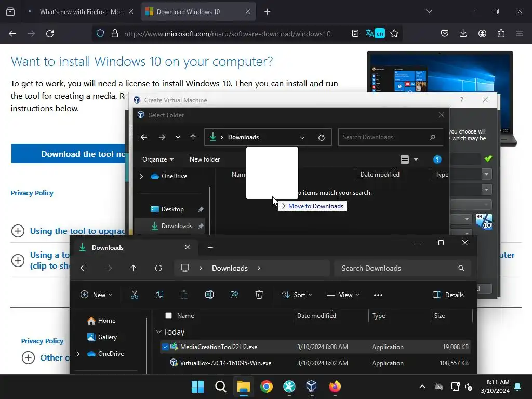Open the Sort dropdown in Explorer toolbar

[x=297, y=295]
